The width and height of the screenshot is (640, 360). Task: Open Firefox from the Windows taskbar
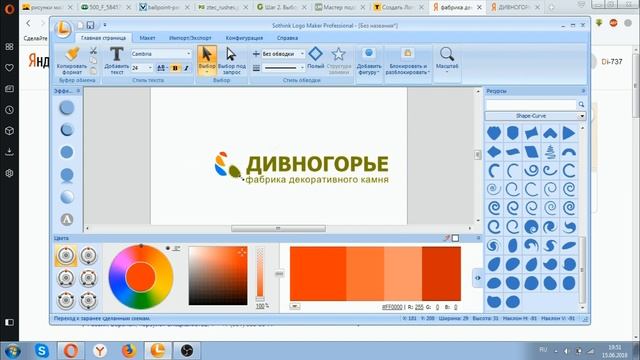[x=129, y=351]
